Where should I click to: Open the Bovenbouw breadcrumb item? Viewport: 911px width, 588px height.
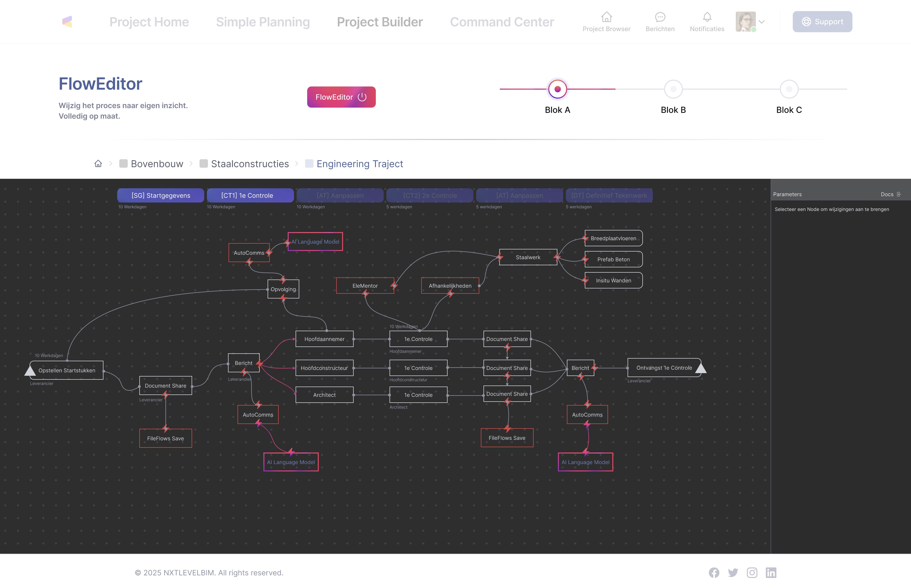pyautogui.click(x=157, y=164)
